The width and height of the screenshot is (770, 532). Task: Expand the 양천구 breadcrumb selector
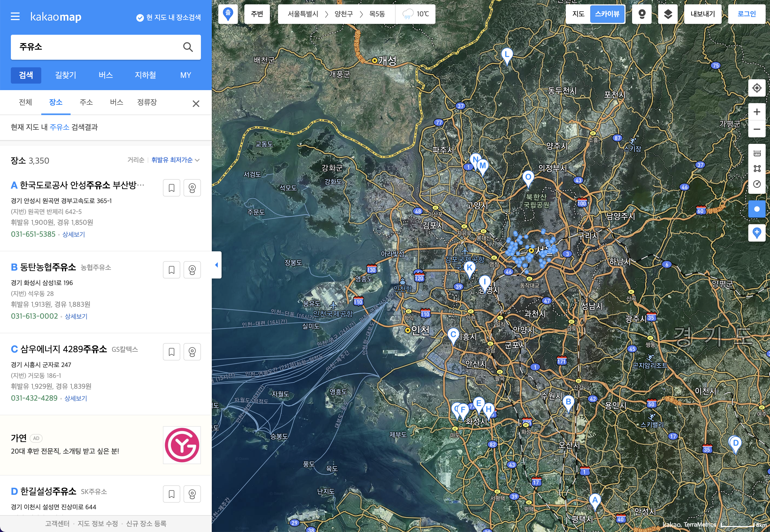344,14
